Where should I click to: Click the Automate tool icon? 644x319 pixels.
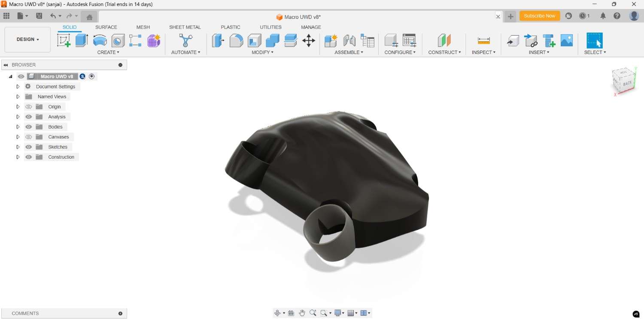pyautogui.click(x=186, y=41)
